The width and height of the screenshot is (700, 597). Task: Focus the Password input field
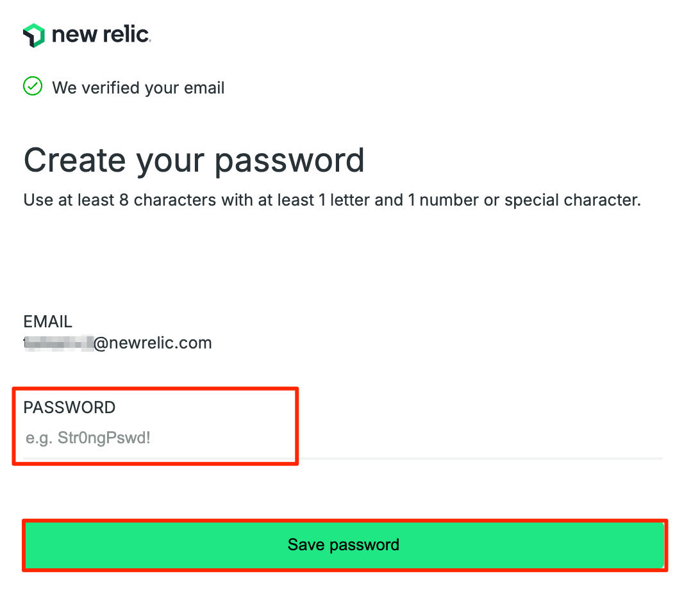[x=343, y=438]
